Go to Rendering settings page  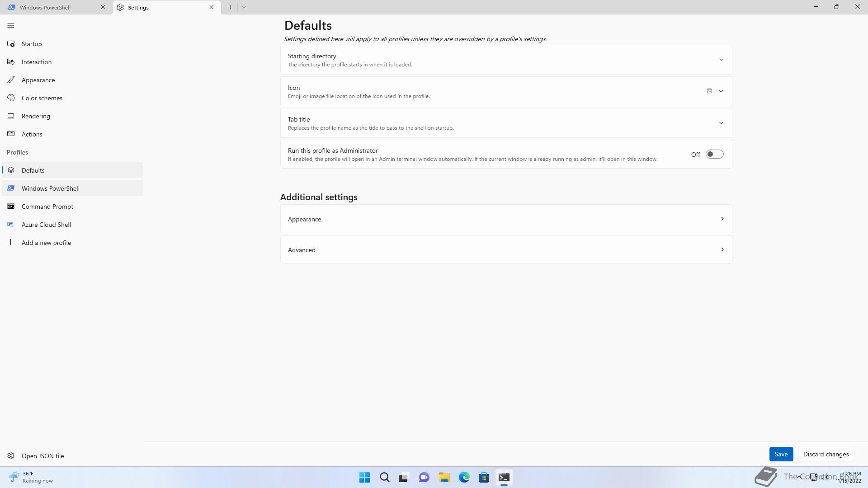tap(72, 116)
